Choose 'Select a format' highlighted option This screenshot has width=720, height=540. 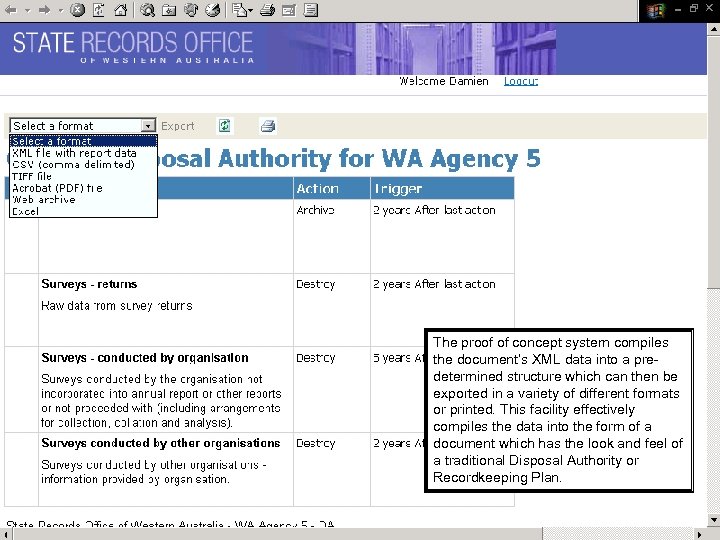83,141
